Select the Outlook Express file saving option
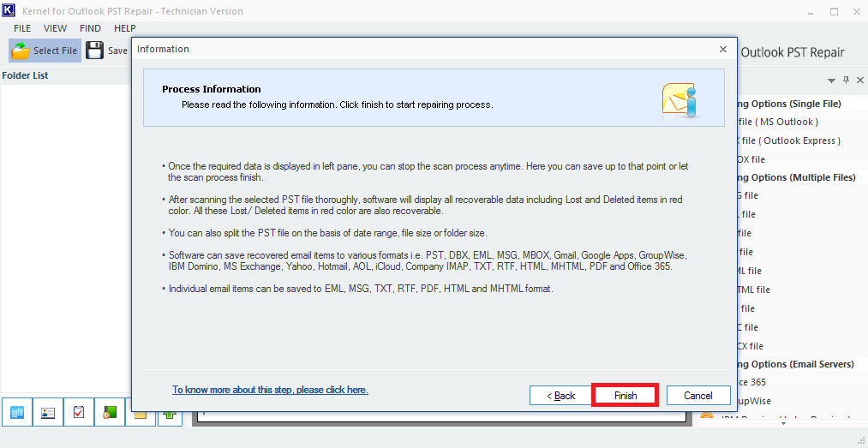Screen dimensions: 868x448 789,140
